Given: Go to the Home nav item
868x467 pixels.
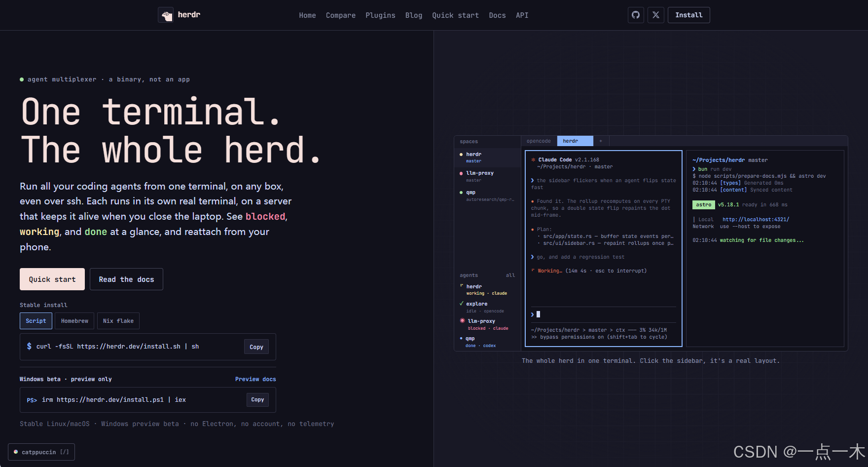Looking at the screenshot, I should [x=307, y=15].
